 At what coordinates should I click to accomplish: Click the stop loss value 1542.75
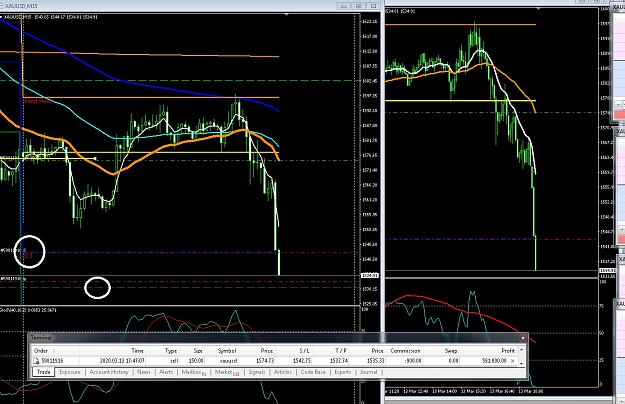302,361
